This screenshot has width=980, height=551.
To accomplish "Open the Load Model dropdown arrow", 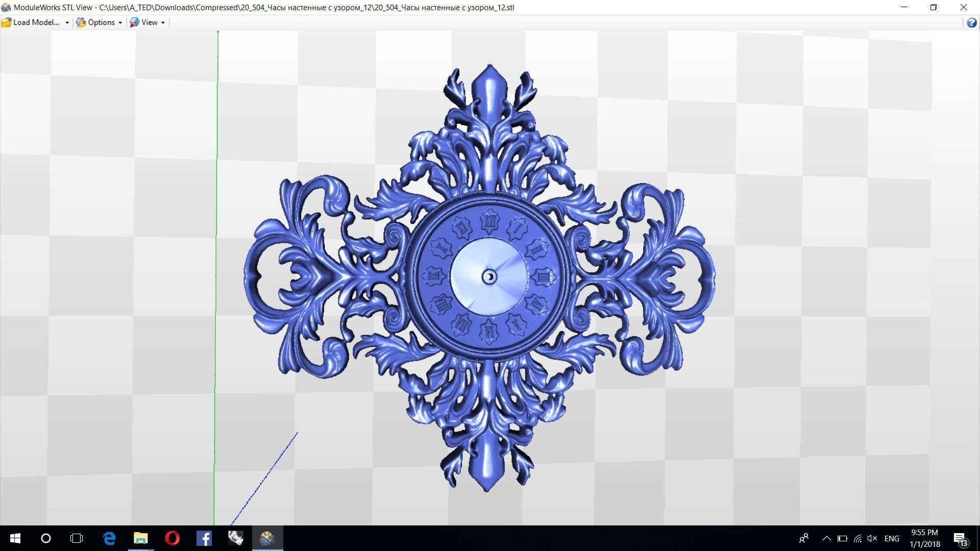I will pyautogui.click(x=67, y=23).
